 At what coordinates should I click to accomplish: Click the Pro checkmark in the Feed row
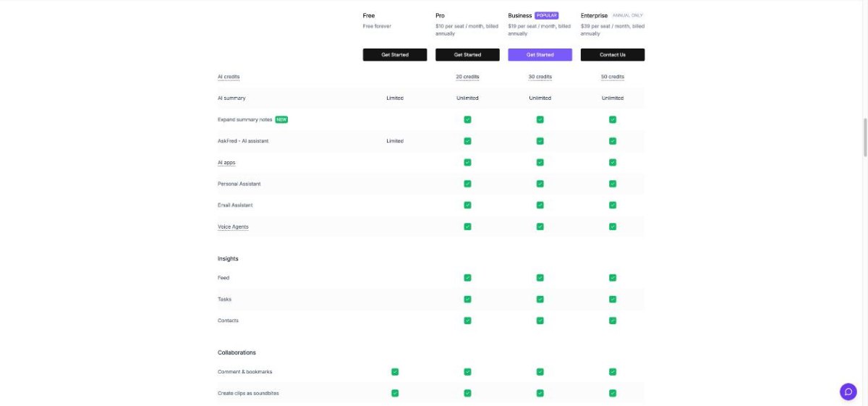click(467, 277)
